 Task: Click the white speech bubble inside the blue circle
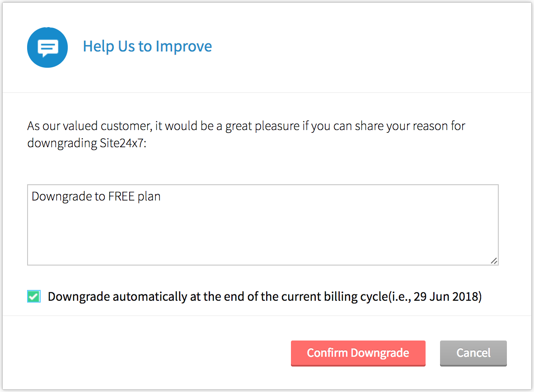(x=47, y=48)
